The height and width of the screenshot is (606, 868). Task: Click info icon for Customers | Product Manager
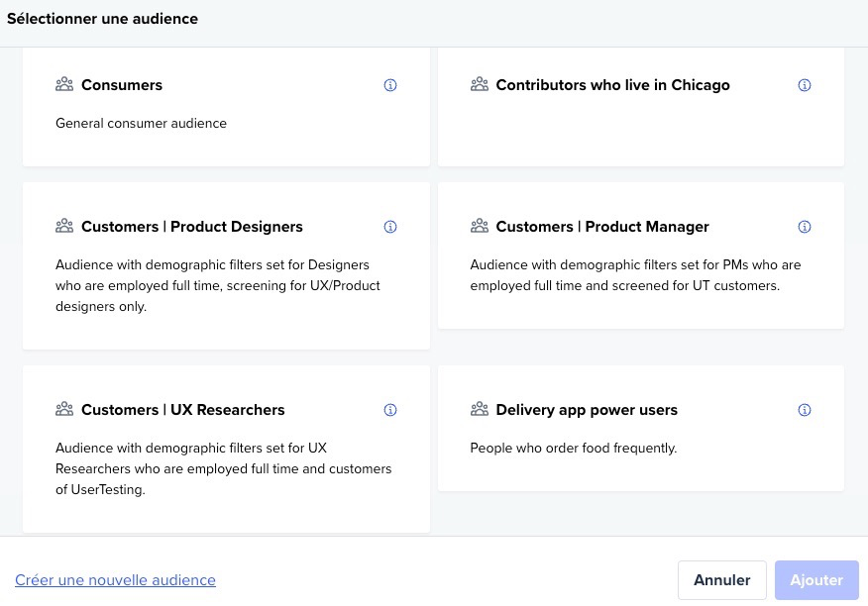coord(805,227)
